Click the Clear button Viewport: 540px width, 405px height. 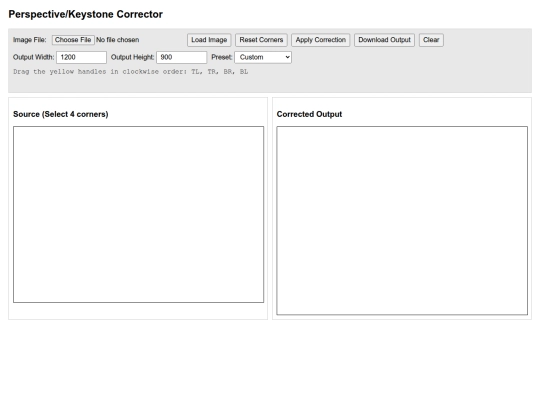(x=431, y=40)
